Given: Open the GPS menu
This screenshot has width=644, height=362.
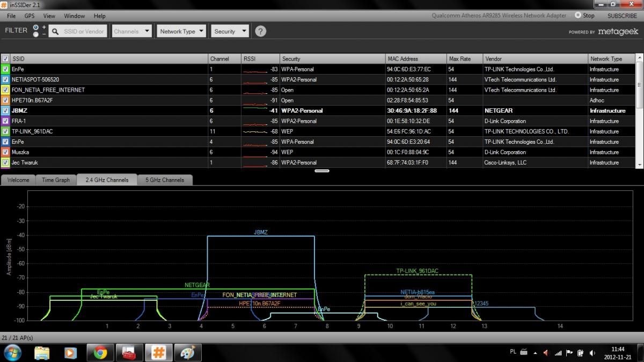Looking at the screenshot, I should pos(29,16).
